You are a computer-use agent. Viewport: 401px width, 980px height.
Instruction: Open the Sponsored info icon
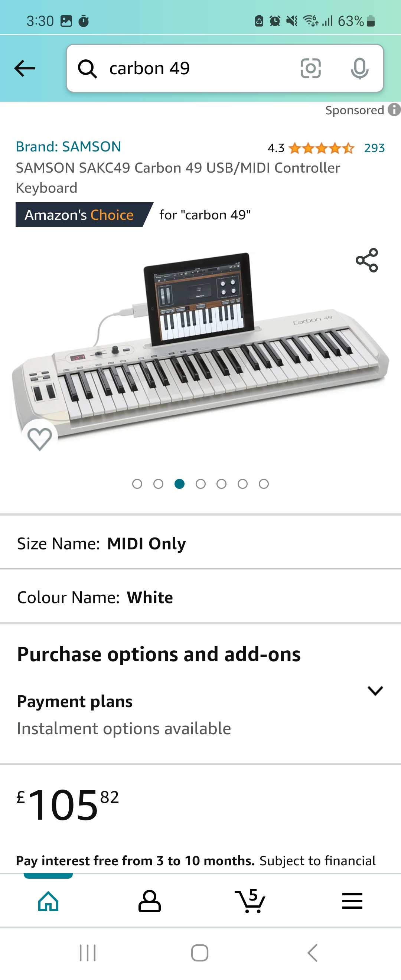394,110
